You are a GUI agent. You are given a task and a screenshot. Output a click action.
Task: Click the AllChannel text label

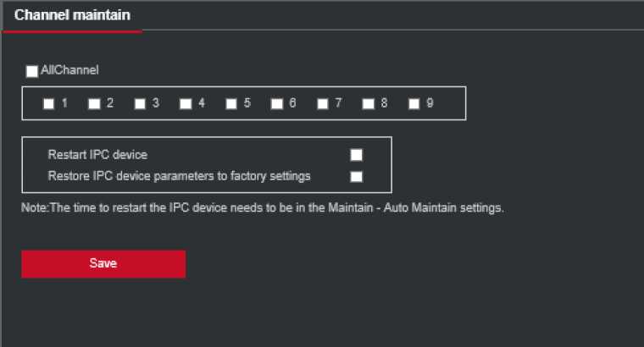[70, 70]
